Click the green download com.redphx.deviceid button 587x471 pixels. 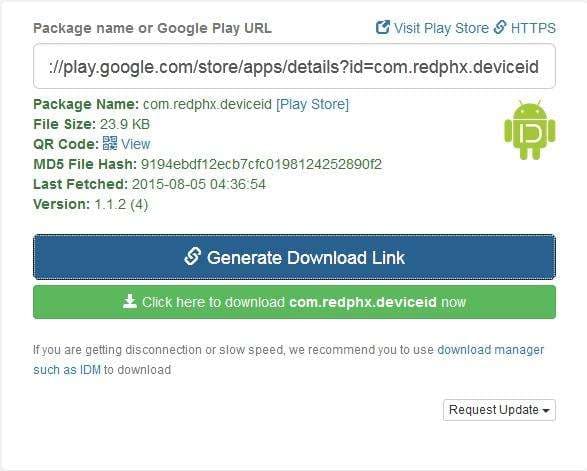click(294, 302)
